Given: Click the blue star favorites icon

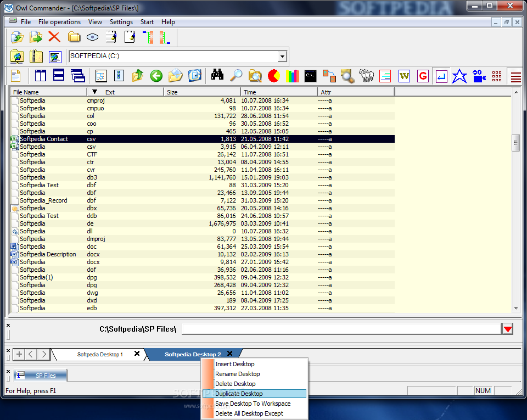Looking at the screenshot, I should click(x=459, y=76).
